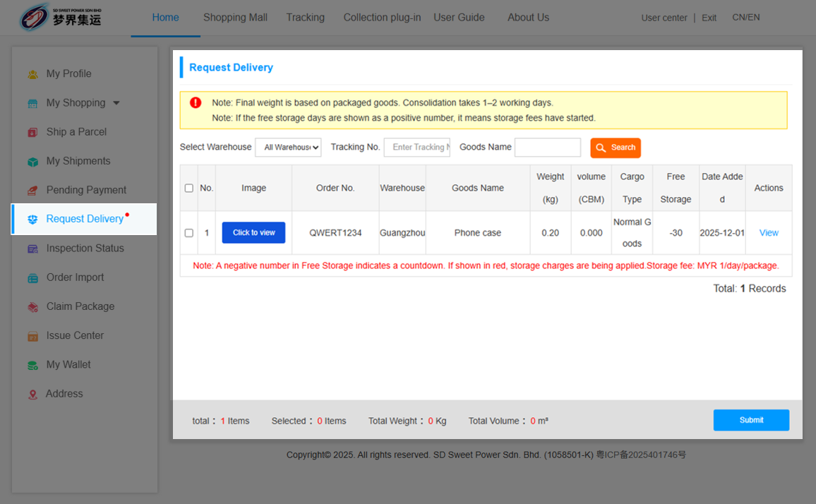The height and width of the screenshot is (504, 816).
Task: Focus the Goods Name input field
Action: click(x=548, y=148)
